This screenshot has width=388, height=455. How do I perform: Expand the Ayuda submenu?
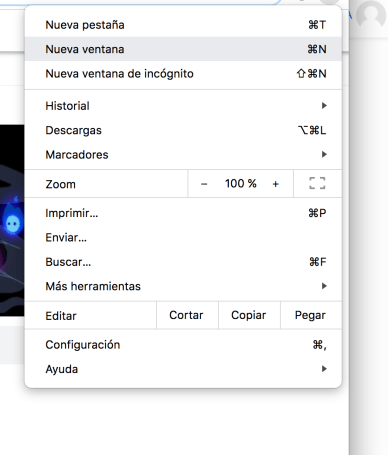[183, 369]
